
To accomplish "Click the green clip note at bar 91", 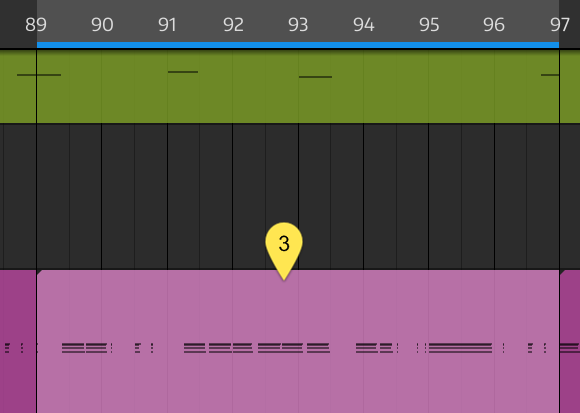I will pyautogui.click(x=183, y=72).
